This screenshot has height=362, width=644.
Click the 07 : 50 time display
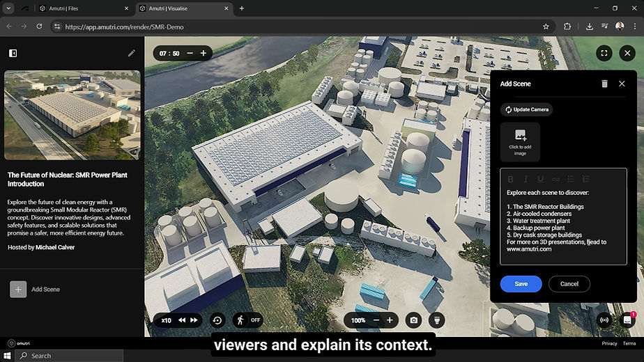pos(169,54)
